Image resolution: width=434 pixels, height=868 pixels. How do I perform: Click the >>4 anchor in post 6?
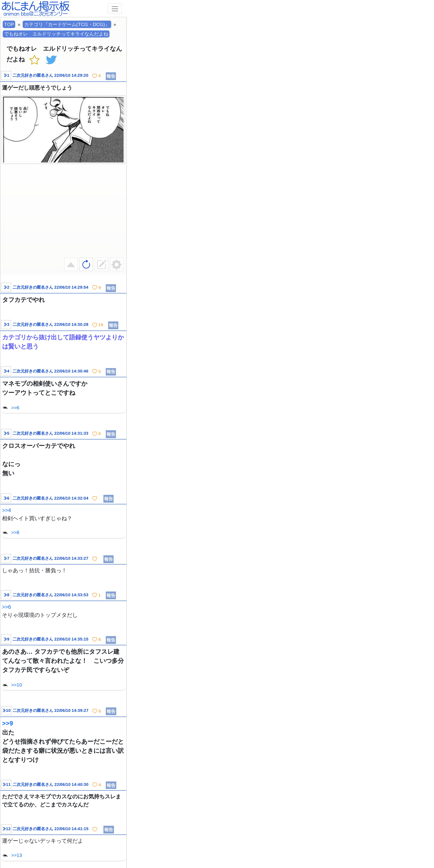[6, 511]
